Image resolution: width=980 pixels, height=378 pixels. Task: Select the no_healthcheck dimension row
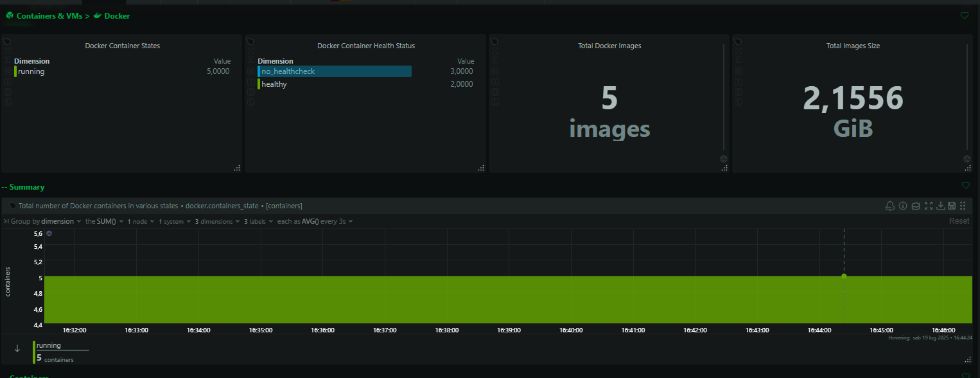(x=365, y=71)
